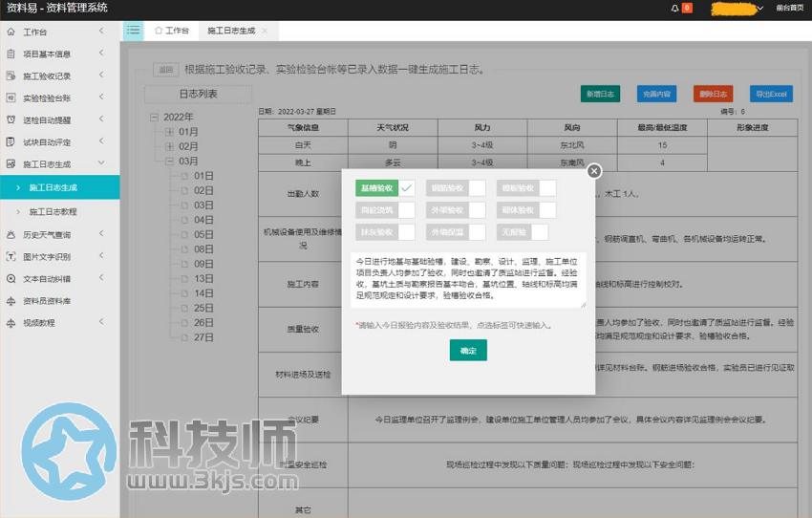Expand the 实验检验台账 sidebar menu arrow
Image resolution: width=812 pixels, height=518 pixels.
tap(101, 97)
